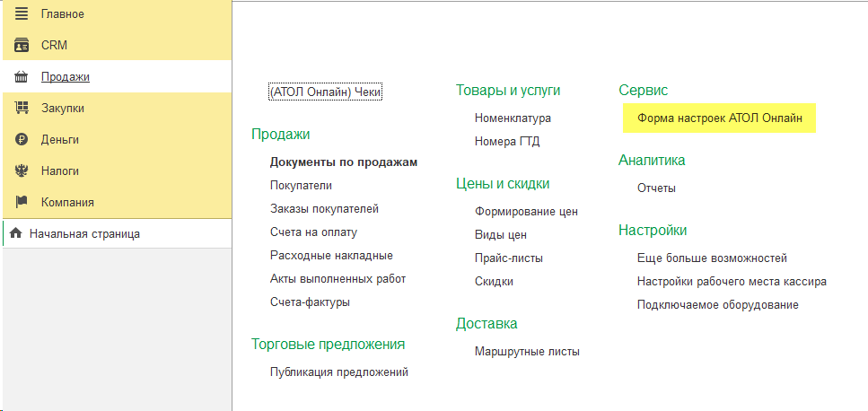This screenshot has height=411, width=868.
Task: Open Формирование цен
Action: point(526,211)
